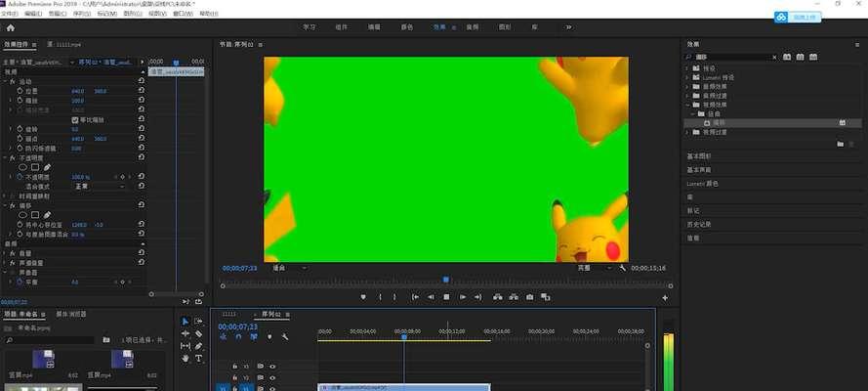Collapse the 运动 effect section
This screenshot has width=868, height=391.
click(5, 81)
